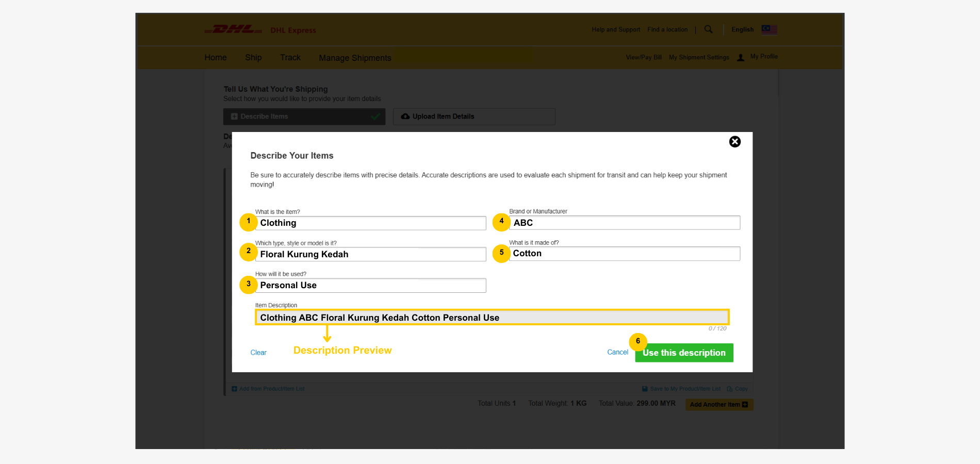Open the Track menu

tap(290, 58)
